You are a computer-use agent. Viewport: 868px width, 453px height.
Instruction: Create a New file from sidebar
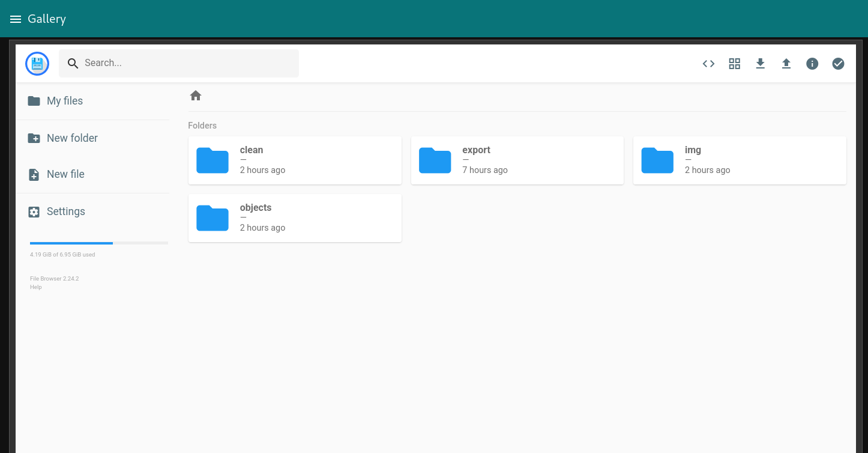pos(65,174)
